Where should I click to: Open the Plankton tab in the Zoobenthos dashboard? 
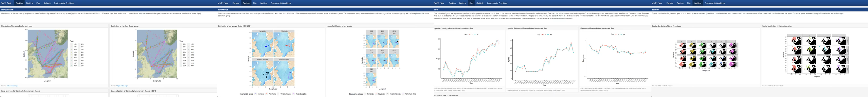click(236, 3)
